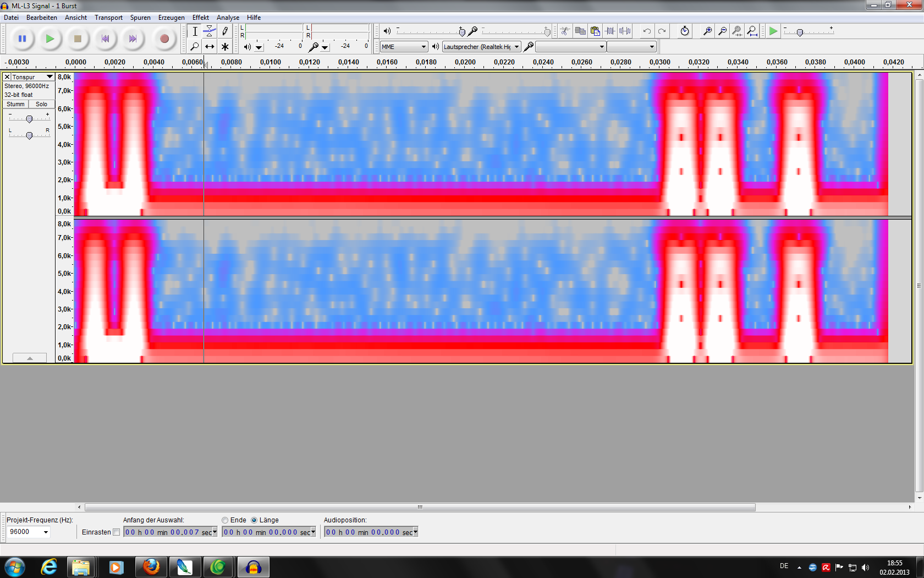The image size is (924, 578).
Task: Open the Erzeugen menu
Action: [x=171, y=18]
